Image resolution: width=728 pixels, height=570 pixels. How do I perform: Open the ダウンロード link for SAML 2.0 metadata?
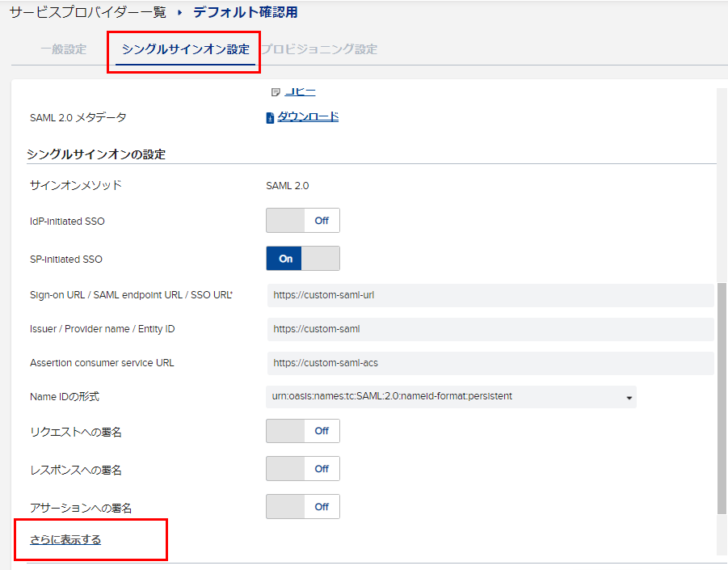pos(308,116)
